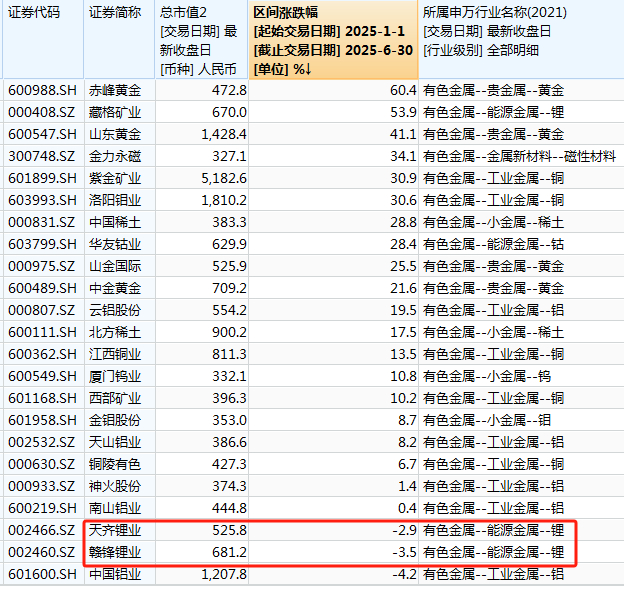The image size is (624, 590).
Task: Select the change value -4.2
Action: coord(404,574)
